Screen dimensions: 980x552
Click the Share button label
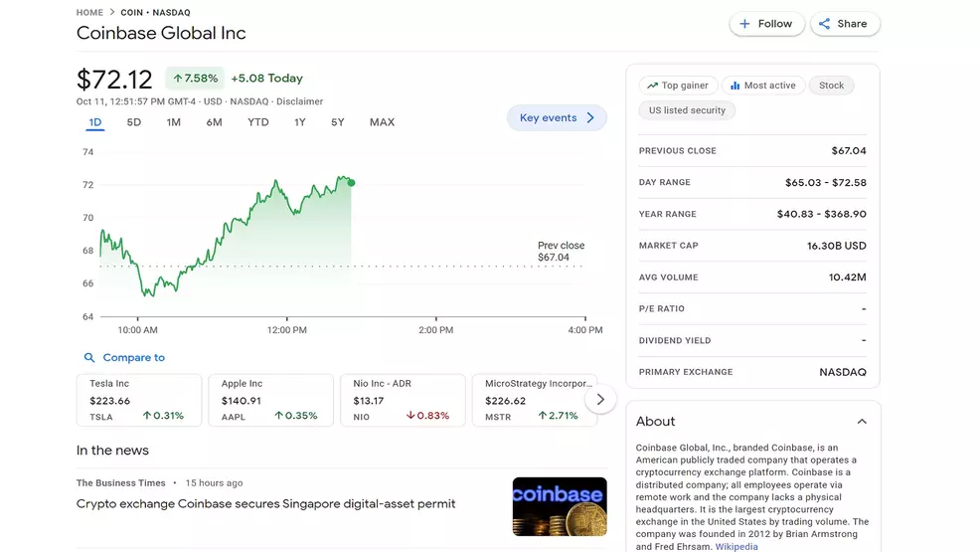click(852, 24)
